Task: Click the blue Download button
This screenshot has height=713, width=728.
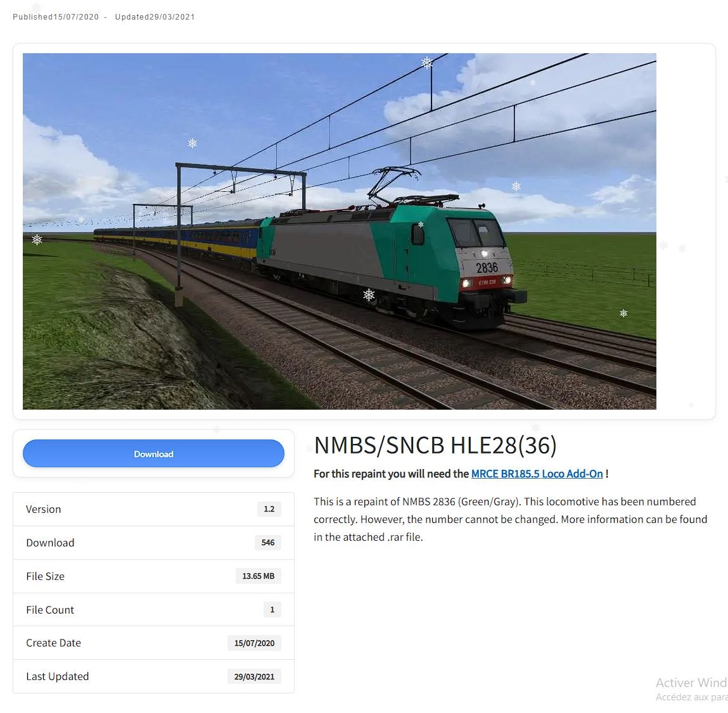Action: pos(153,453)
